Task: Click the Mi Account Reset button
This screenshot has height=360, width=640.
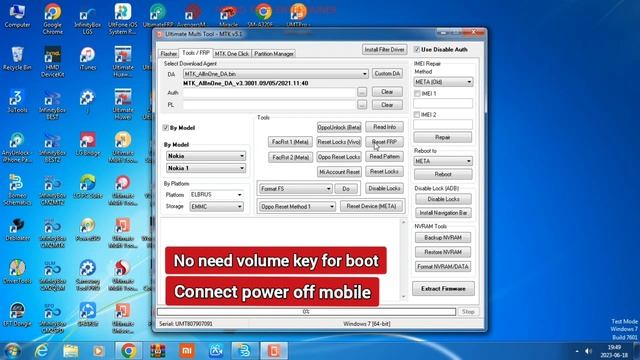Action: (x=339, y=172)
